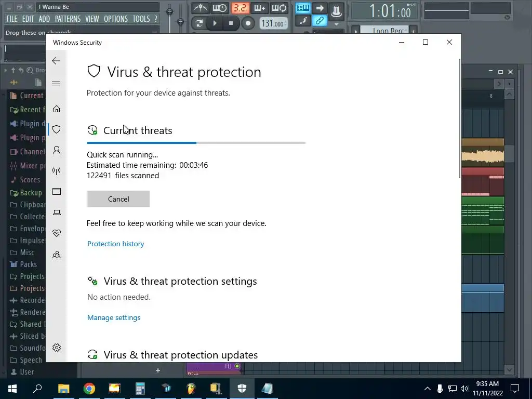Open the Manage settings link

(x=114, y=317)
